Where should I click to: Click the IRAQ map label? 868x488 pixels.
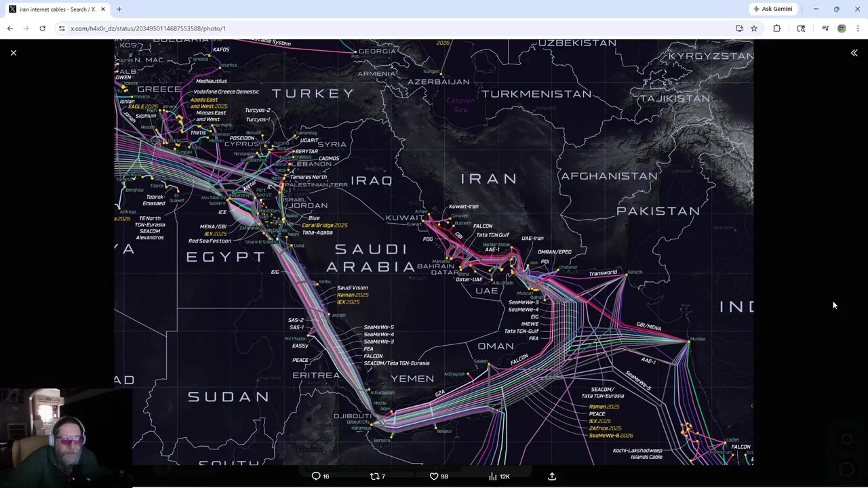tap(372, 181)
